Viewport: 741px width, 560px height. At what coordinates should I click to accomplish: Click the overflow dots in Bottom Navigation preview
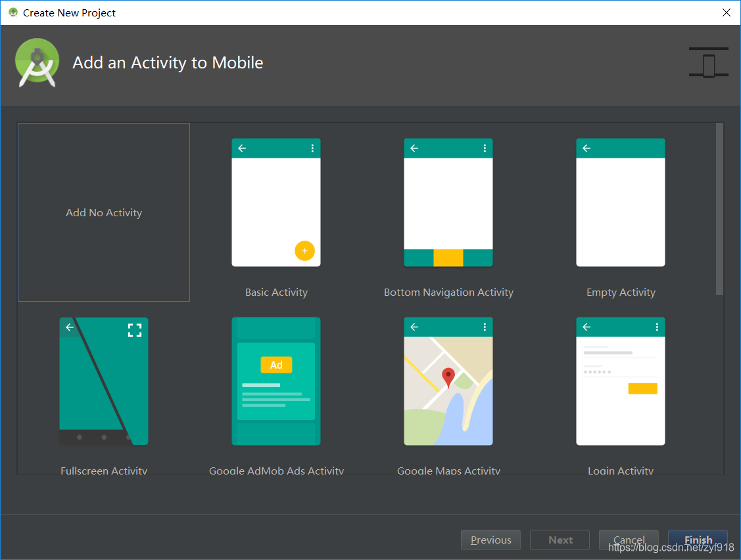[485, 149]
